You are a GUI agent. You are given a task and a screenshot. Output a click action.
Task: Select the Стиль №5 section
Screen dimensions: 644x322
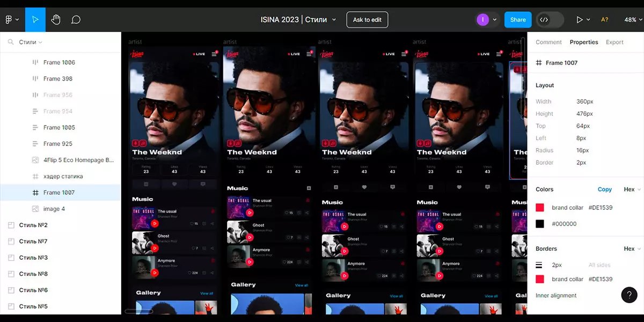click(60, 306)
